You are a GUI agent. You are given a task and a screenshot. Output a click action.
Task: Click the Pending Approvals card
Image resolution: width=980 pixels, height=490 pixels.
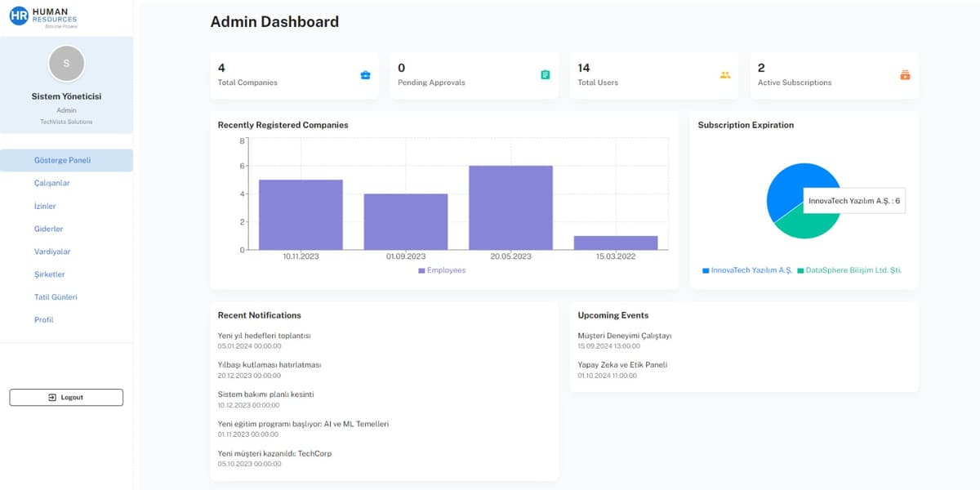coord(474,76)
